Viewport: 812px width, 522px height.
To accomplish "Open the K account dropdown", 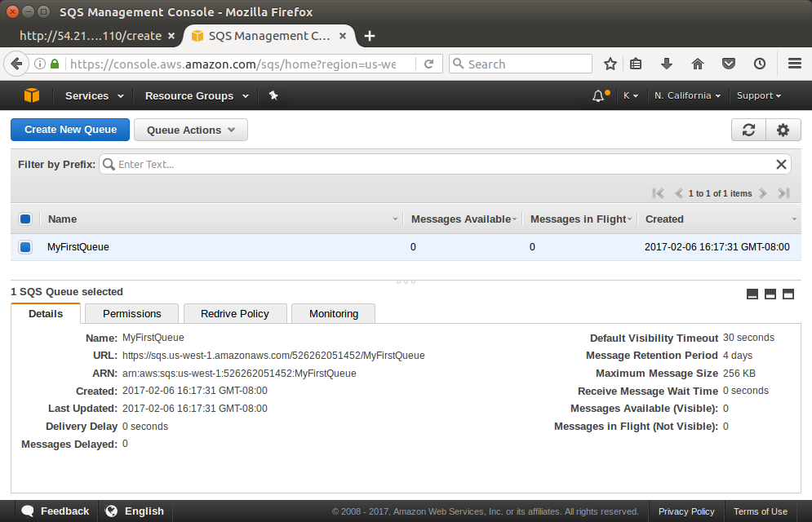I will (x=631, y=95).
